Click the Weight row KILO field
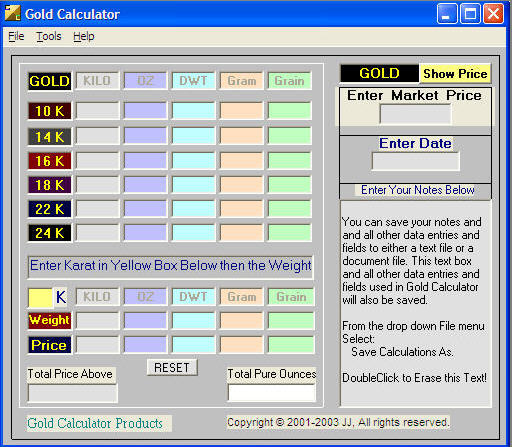The height and width of the screenshot is (447, 512). click(x=97, y=321)
